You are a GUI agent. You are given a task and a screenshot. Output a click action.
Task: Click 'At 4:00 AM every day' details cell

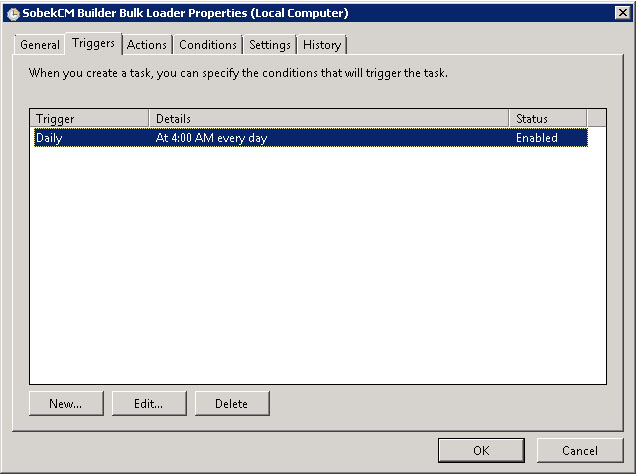coord(211,138)
